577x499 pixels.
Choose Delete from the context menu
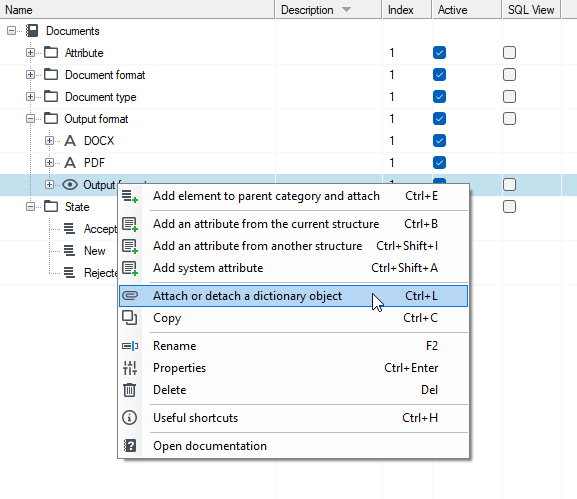294,390
